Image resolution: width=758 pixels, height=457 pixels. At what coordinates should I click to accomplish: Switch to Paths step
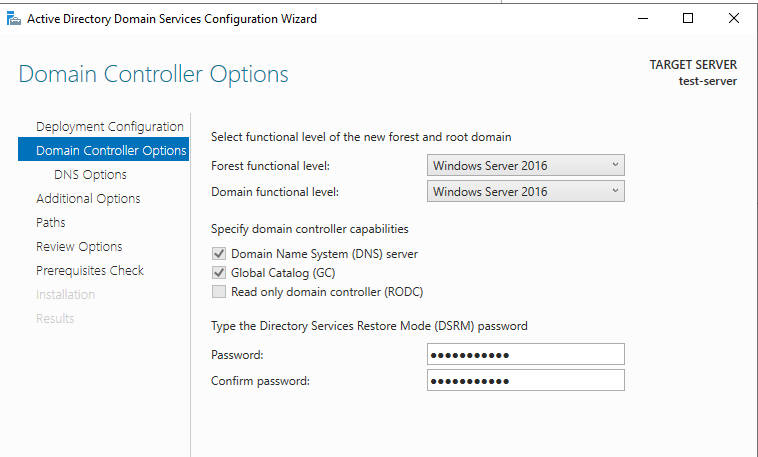(51, 222)
